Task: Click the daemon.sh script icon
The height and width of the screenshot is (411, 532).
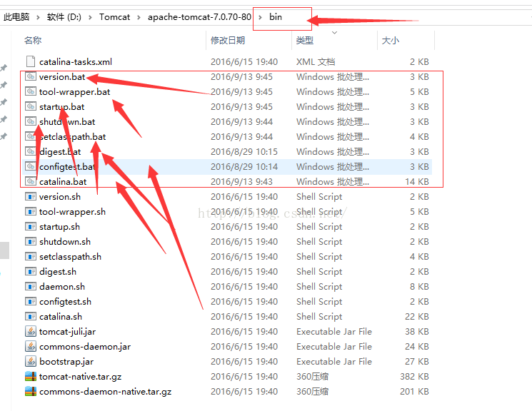Action: pyautogui.click(x=31, y=287)
